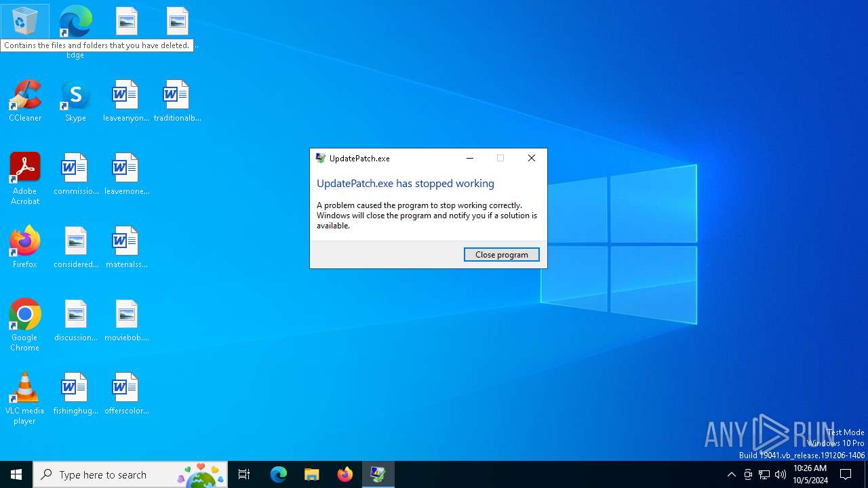Open Task View on the taskbar

pos(244,474)
